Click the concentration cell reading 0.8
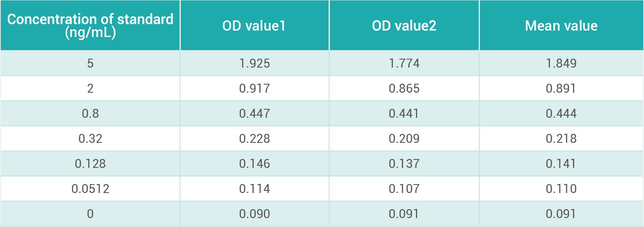The image size is (644, 227). [90, 113]
